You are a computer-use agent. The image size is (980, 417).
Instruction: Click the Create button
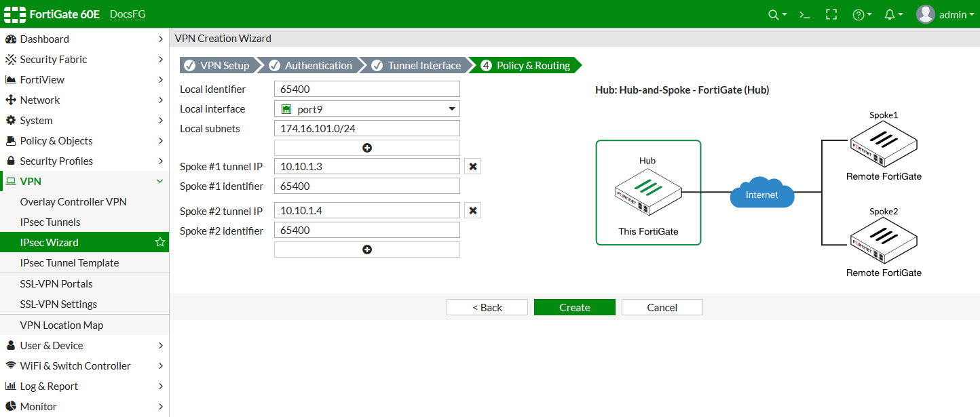click(575, 307)
